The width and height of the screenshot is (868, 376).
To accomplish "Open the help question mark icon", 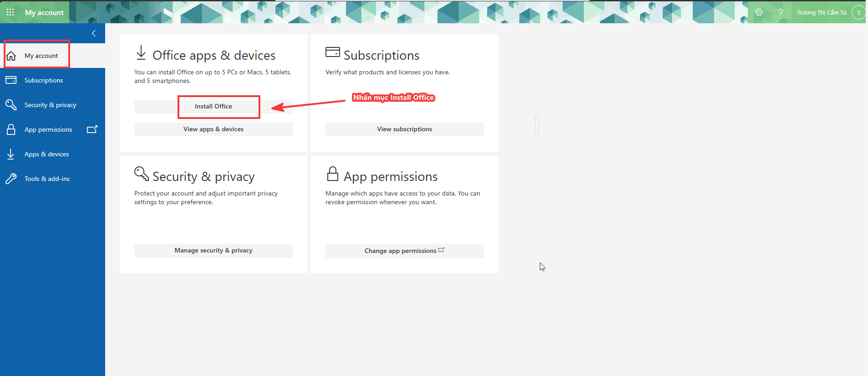I will [x=781, y=12].
